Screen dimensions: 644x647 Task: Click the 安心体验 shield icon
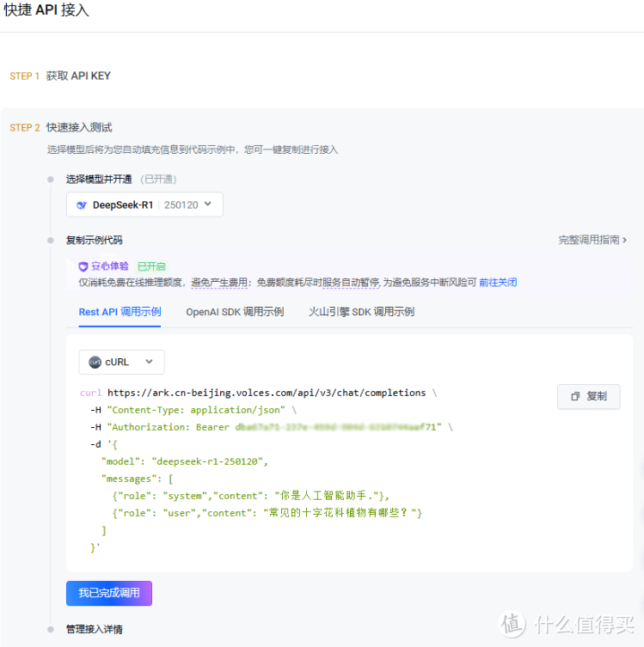[83, 266]
